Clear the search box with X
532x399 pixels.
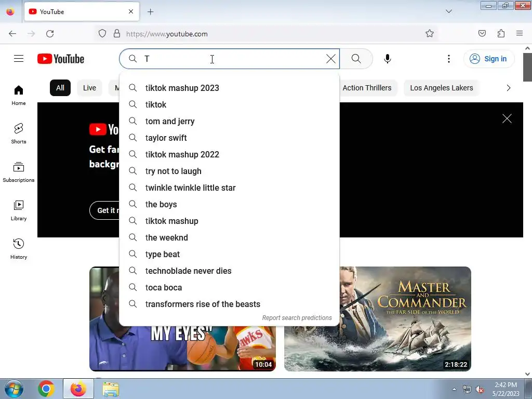click(x=331, y=59)
